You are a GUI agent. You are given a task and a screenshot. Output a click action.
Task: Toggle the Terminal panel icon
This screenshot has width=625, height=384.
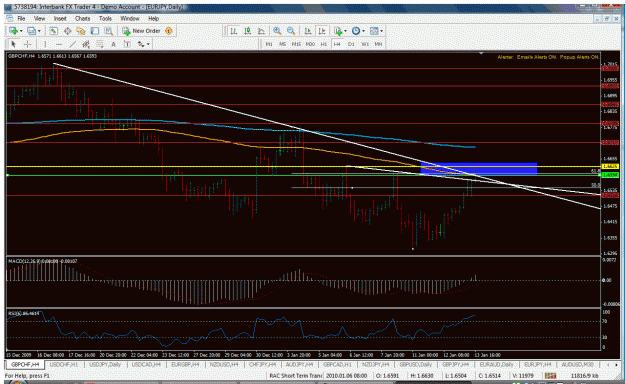tap(95, 31)
